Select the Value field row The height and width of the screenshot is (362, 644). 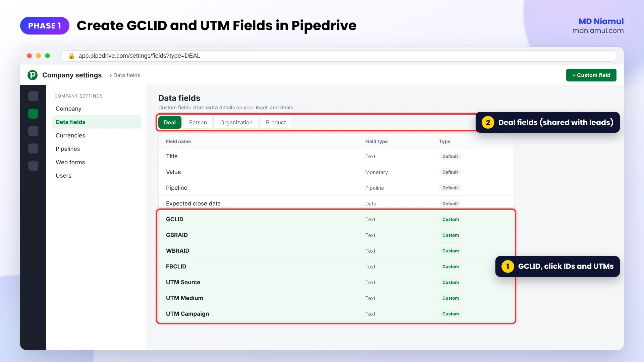[336, 172]
